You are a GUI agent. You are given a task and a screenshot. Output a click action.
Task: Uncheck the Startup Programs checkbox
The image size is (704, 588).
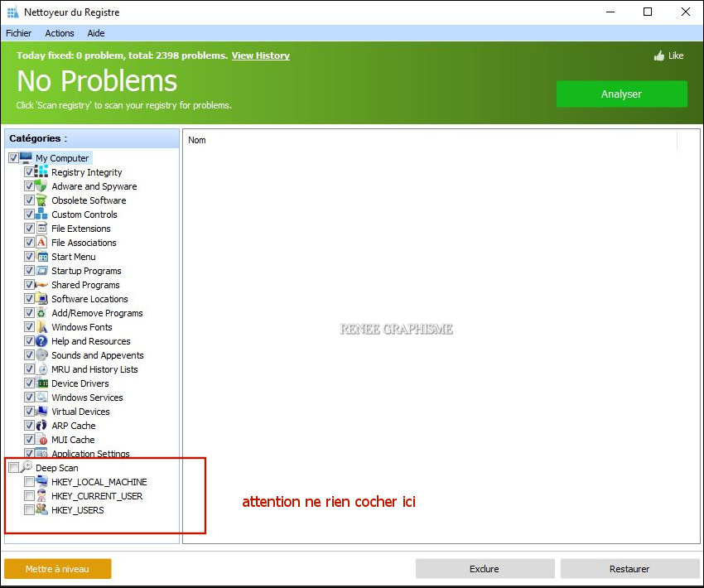pos(29,271)
